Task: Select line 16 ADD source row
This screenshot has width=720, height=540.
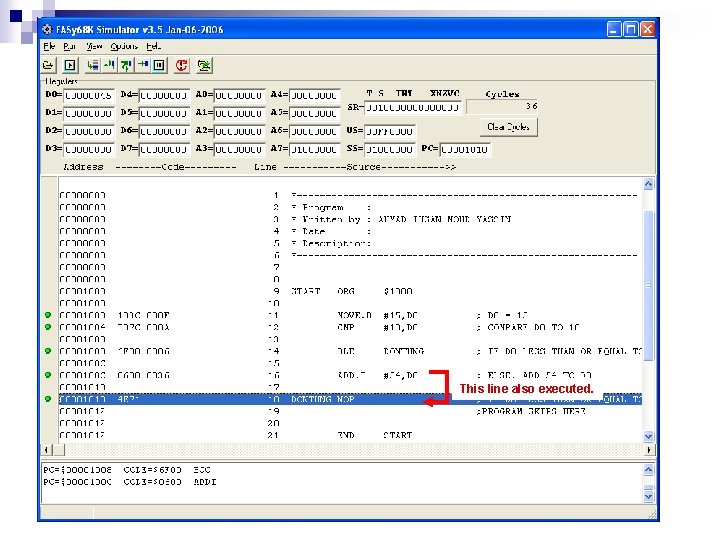Action: (x=350, y=375)
